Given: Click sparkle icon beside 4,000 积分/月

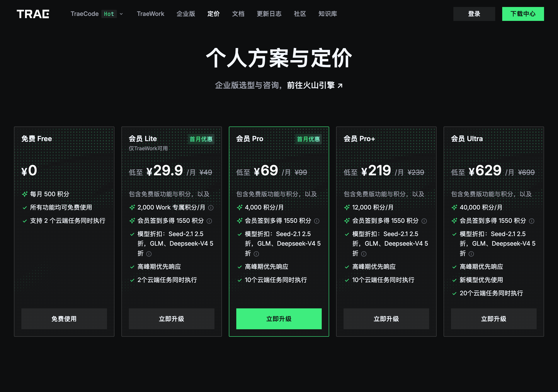Looking at the screenshot, I should [x=240, y=207].
